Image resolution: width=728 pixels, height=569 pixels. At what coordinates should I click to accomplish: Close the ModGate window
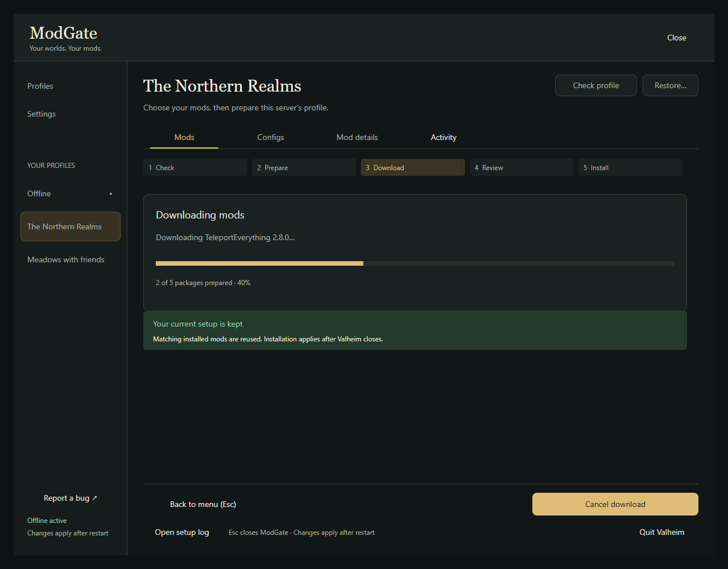point(677,38)
